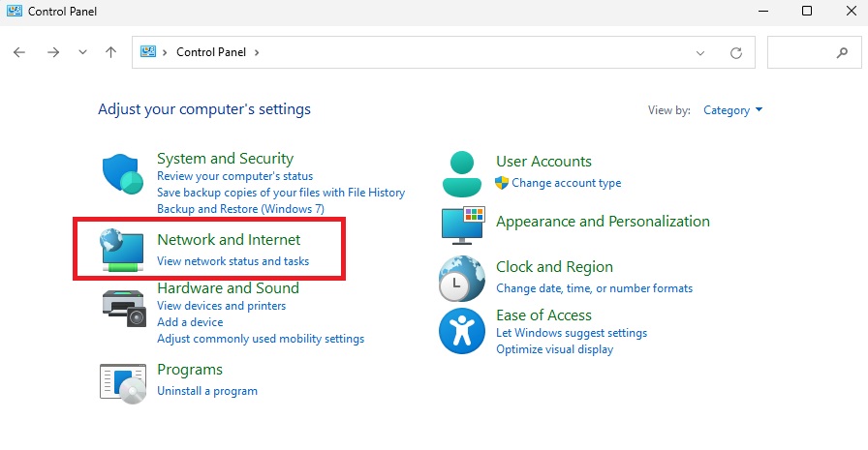This screenshot has height=450, width=868.
Task: Open the Hardware and Sound printer icon
Action: click(x=123, y=308)
